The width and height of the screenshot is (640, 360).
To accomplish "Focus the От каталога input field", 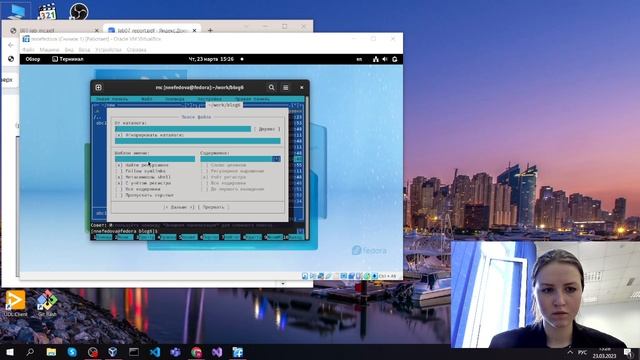I will tap(183, 129).
